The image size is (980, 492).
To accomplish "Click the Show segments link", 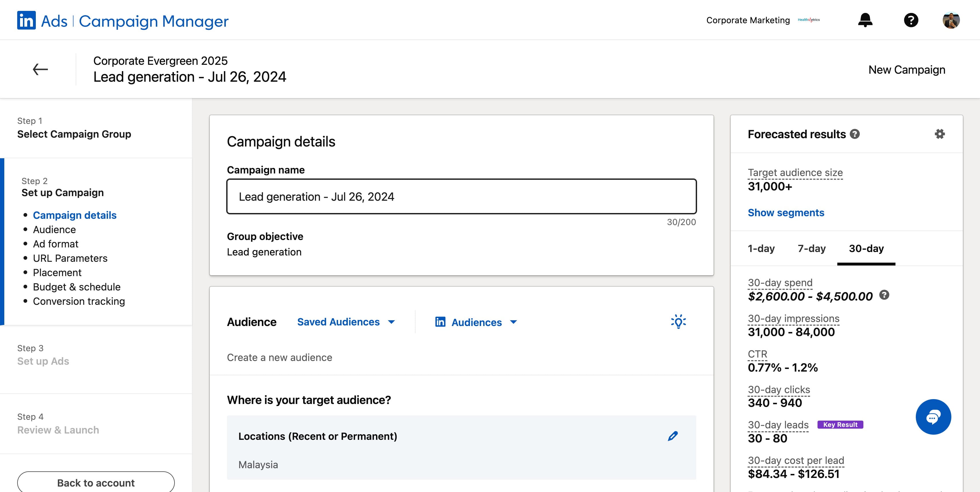I will click(x=786, y=213).
